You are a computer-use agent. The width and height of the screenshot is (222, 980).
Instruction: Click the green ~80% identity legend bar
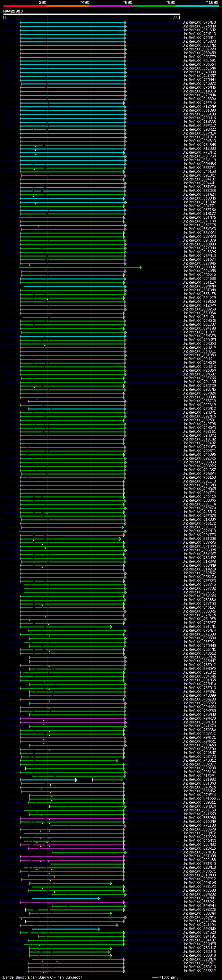(x=154, y=6)
